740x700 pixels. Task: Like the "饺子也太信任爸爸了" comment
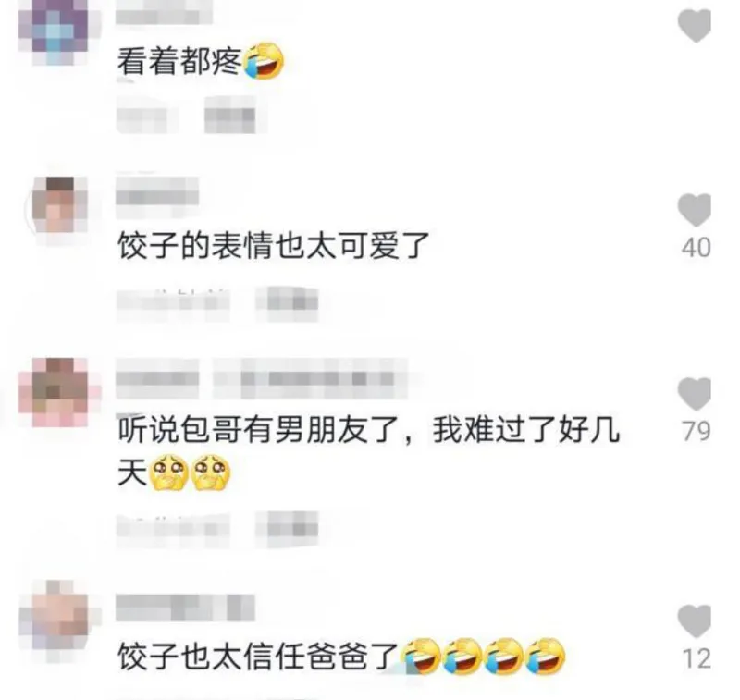pos(695,621)
